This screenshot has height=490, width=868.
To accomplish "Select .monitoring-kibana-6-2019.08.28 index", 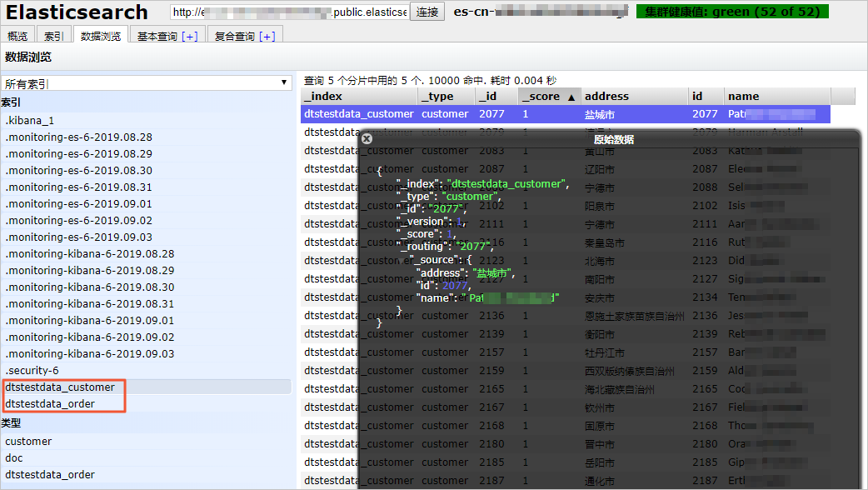I will coord(147,253).
